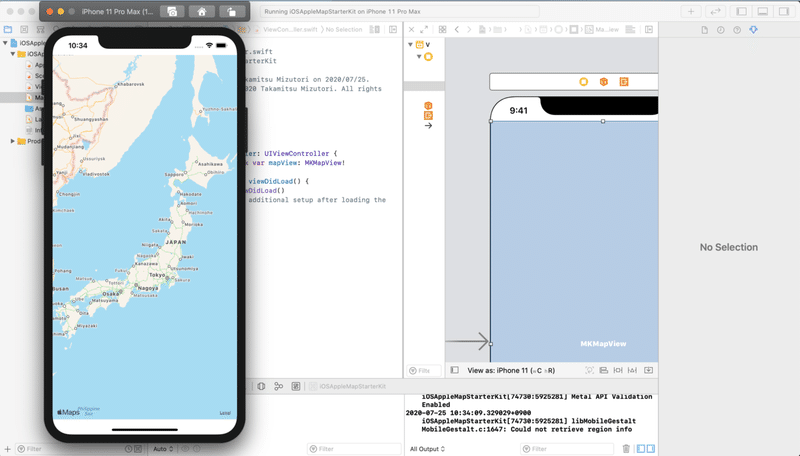Collapse the iOSApple project root
This screenshot has width=800, height=456.
[5, 43]
